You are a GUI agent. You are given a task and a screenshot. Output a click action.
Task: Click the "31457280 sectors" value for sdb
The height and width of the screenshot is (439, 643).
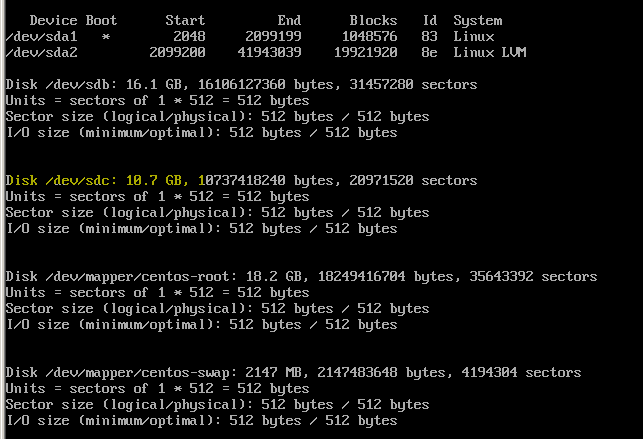pyautogui.click(x=413, y=84)
